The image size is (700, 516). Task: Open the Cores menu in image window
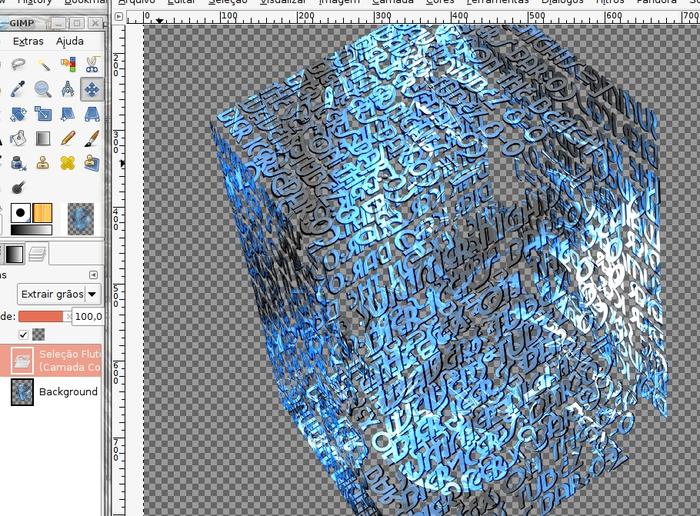click(440, 2)
